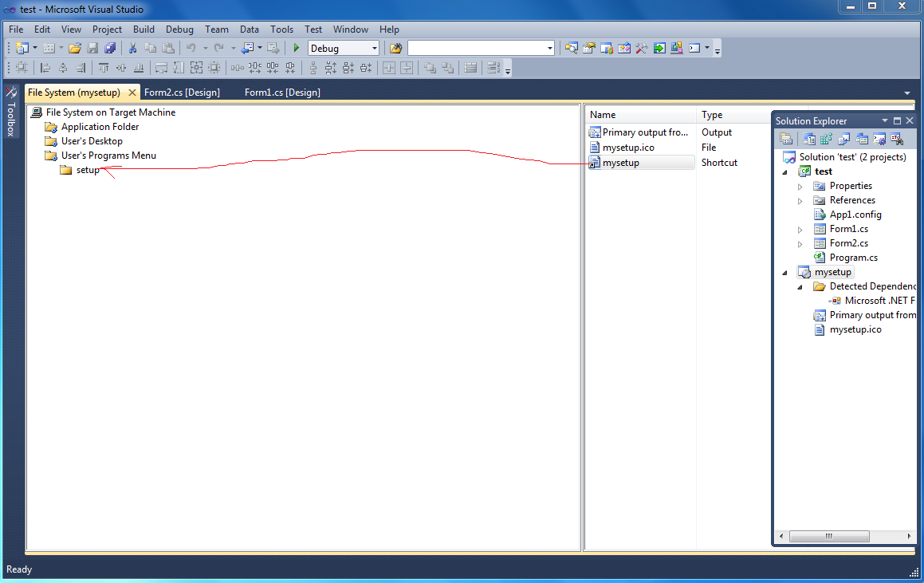Click the Cut scissors icon
Image resolution: width=924 pixels, height=583 pixels.
coord(132,49)
